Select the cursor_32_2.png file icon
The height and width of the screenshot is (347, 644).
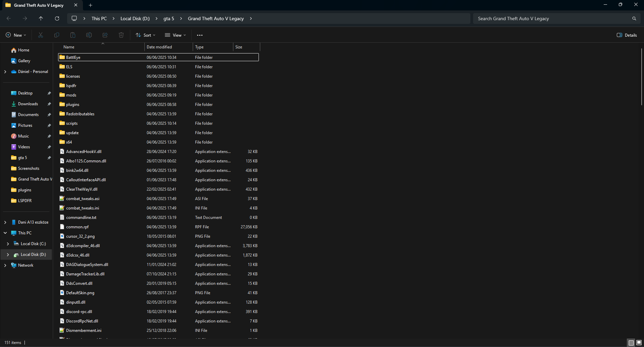coord(62,236)
